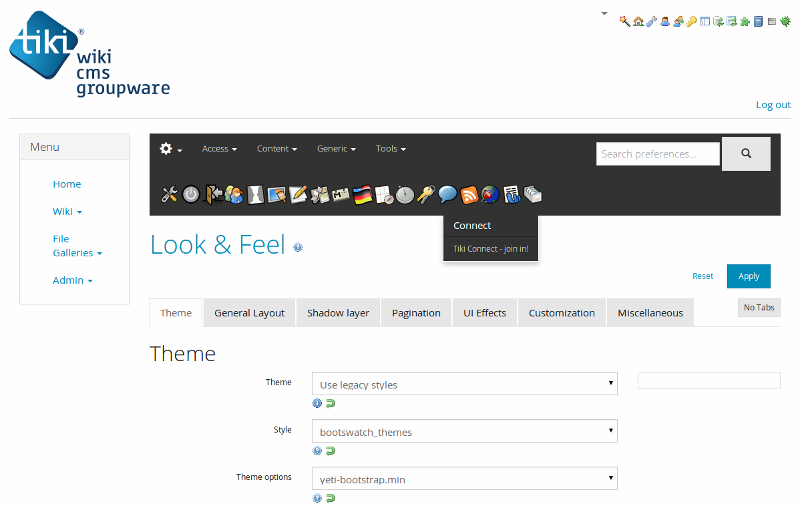Image resolution: width=800 pixels, height=508 pixels.
Task: Open the Editing pencil-and-paper icon
Action: point(298,194)
